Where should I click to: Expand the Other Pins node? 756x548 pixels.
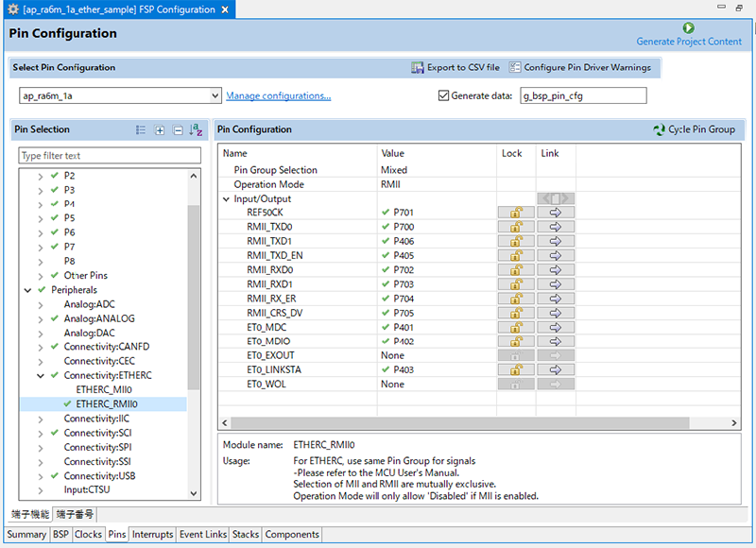(x=41, y=276)
